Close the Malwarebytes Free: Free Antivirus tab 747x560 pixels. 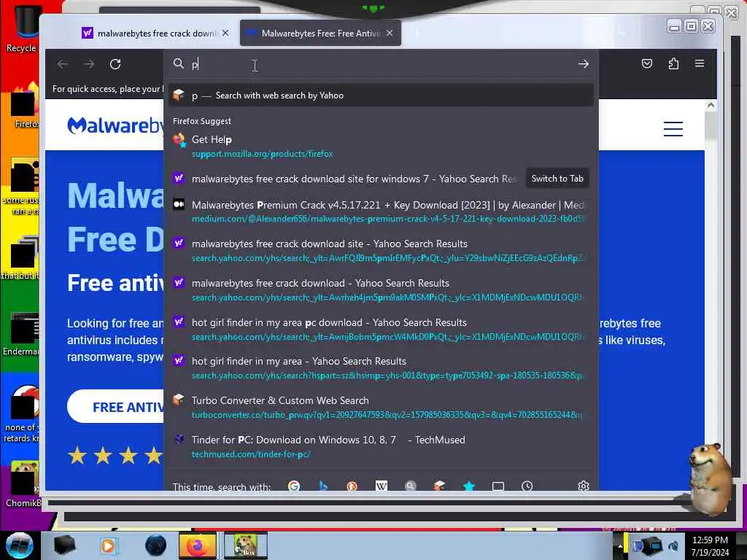point(390,33)
